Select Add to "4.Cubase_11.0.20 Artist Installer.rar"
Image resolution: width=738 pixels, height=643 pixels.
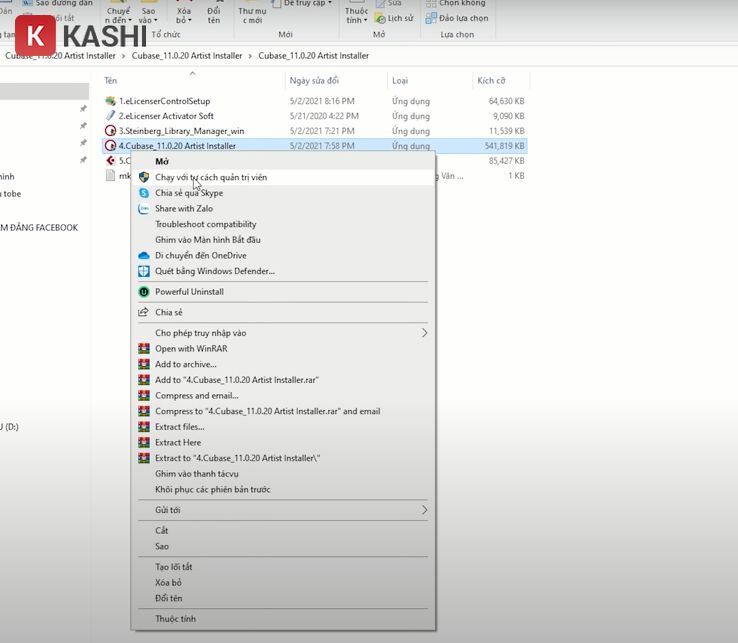pos(284,380)
